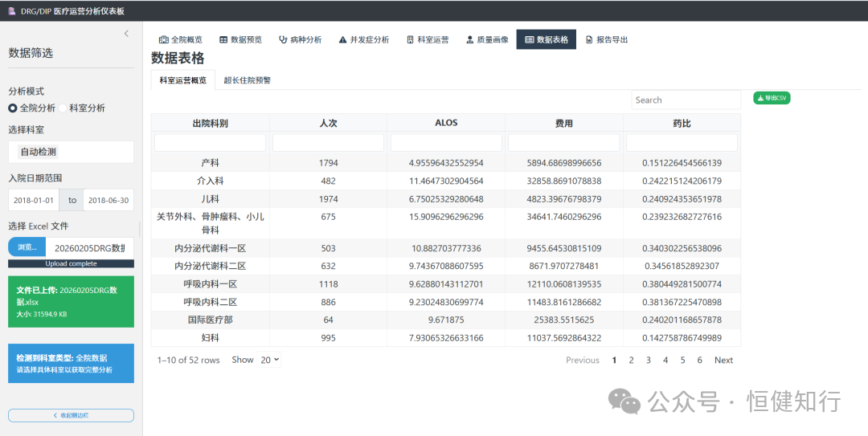Open 质量画像 quality profile tab

point(487,39)
